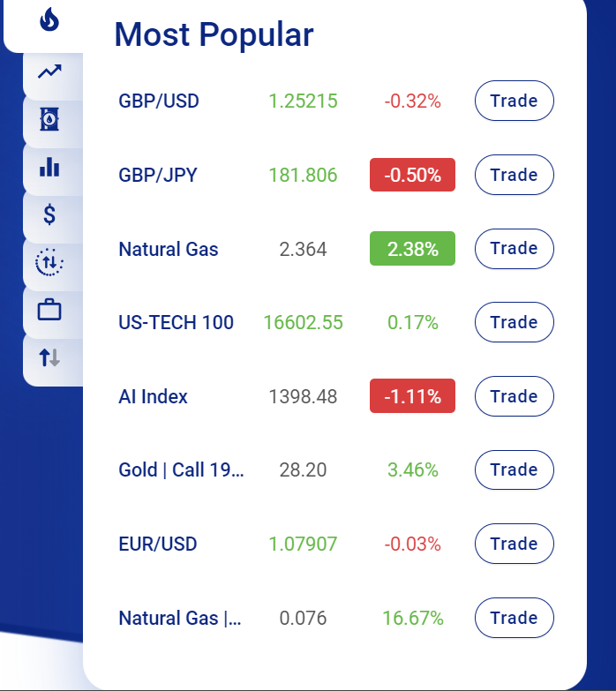The height and width of the screenshot is (691, 616).
Task: Select the up-down arrows category icon
Action: (49, 357)
